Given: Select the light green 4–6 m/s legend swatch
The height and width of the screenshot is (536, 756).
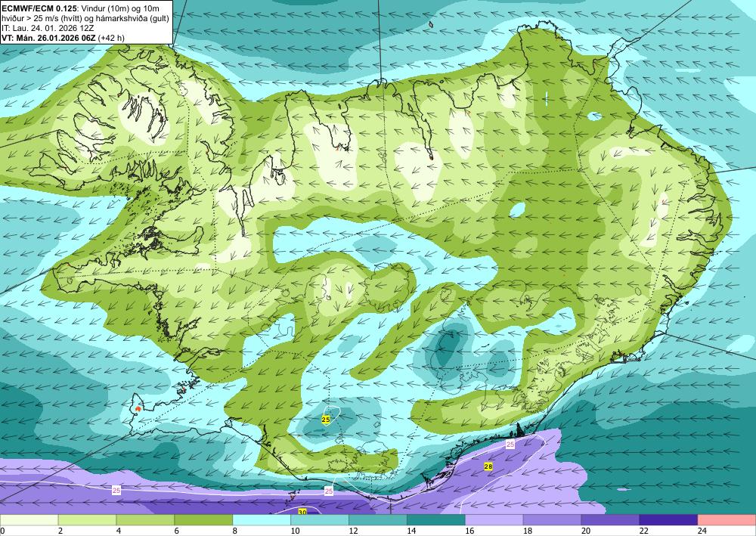Looking at the screenshot, I should point(146,520).
